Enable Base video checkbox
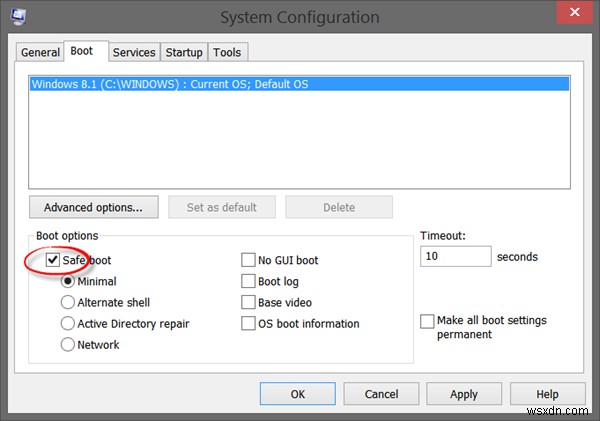Viewport: 600px width, 421px height. point(249,302)
